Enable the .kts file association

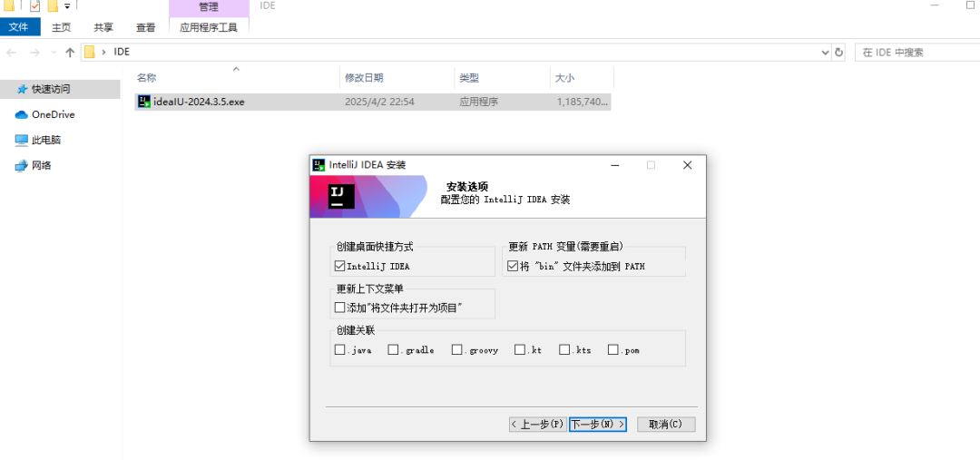pyautogui.click(x=565, y=350)
